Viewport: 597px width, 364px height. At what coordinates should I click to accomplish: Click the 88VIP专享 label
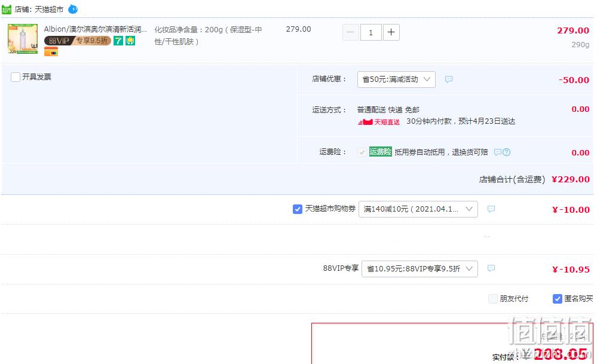341,268
